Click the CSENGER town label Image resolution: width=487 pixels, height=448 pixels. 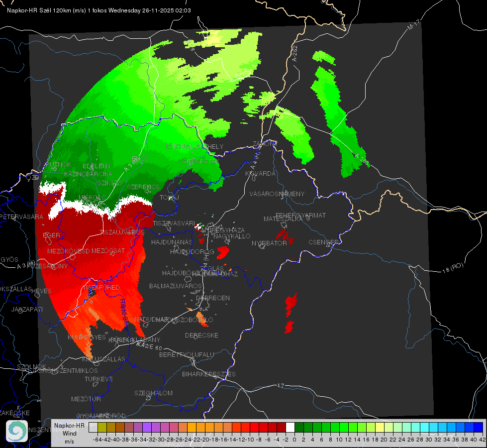tap(323, 242)
